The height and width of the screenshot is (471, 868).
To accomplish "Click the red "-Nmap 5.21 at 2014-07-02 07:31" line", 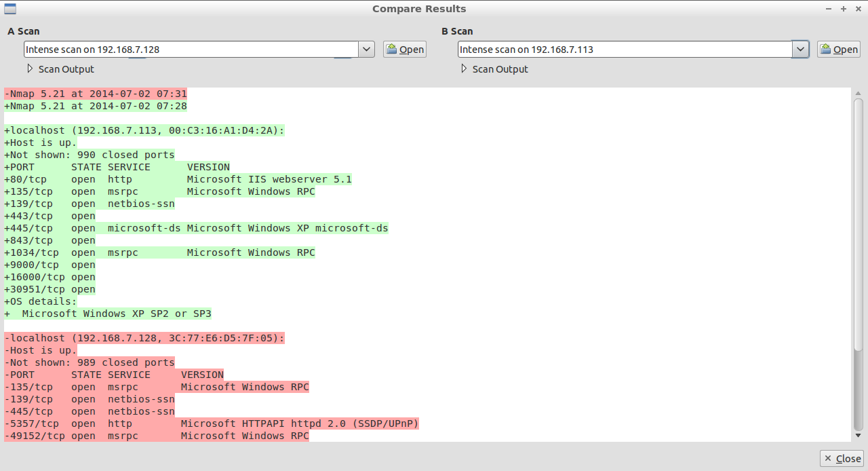I will (x=96, y=94).
